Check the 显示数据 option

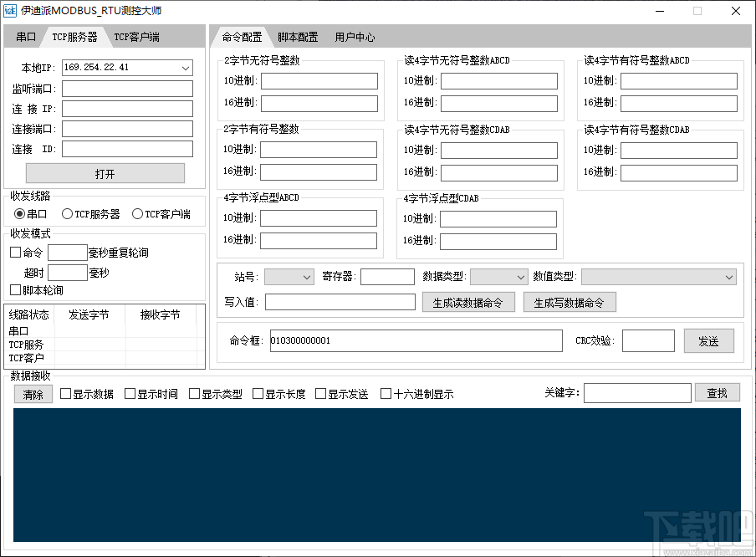[x=64, y=393]
